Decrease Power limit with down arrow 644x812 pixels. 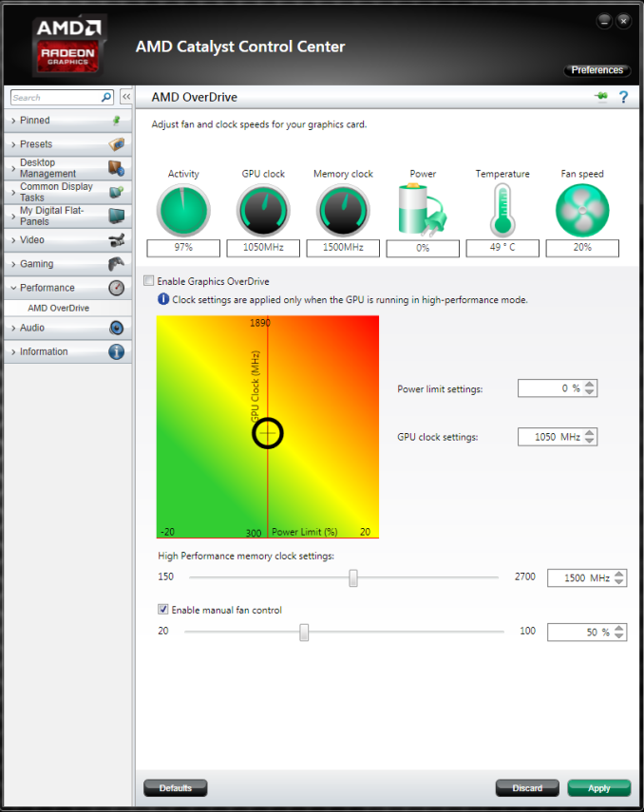pos(590,392)
